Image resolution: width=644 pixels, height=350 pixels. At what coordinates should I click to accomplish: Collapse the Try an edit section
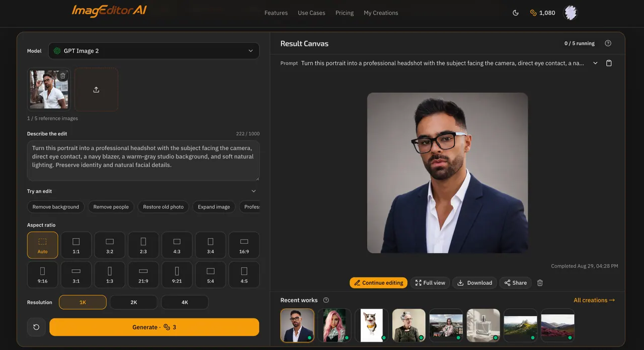point(254,191)
